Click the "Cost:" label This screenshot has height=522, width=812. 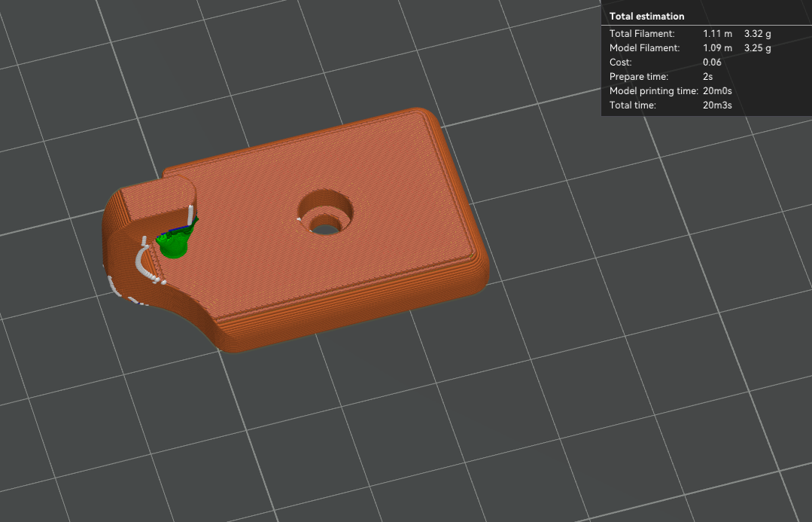tap(620, 63)
